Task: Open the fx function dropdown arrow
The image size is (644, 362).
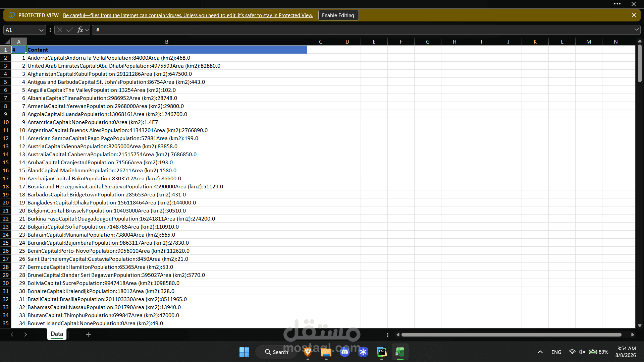Action: coord(87,30)
